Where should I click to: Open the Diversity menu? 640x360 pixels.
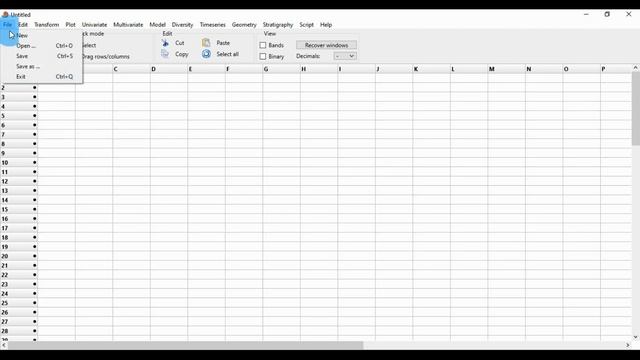[182, 24]
